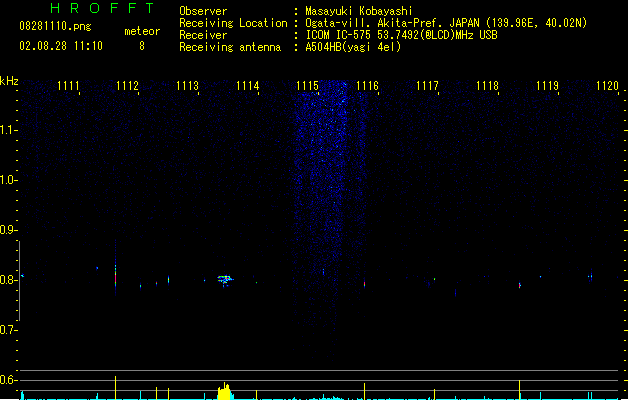The image size is (629, 400).
Task: Click the HROFFT title text
Action: 102,8
